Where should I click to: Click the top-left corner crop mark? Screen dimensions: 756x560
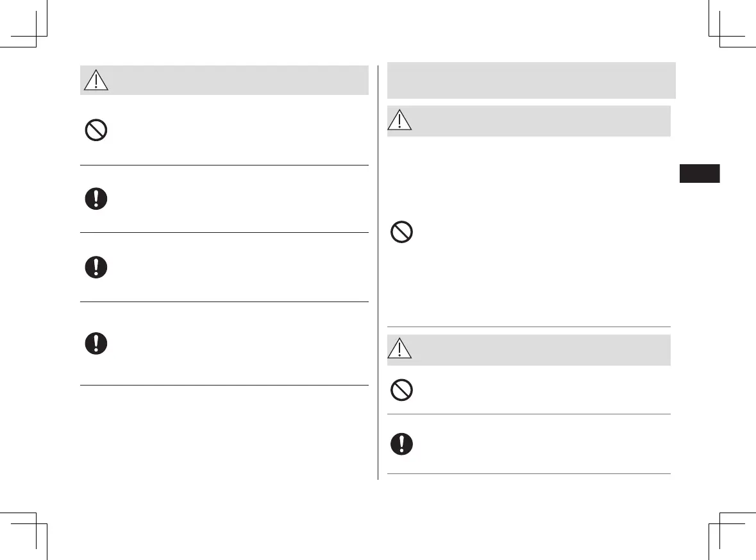37,36
